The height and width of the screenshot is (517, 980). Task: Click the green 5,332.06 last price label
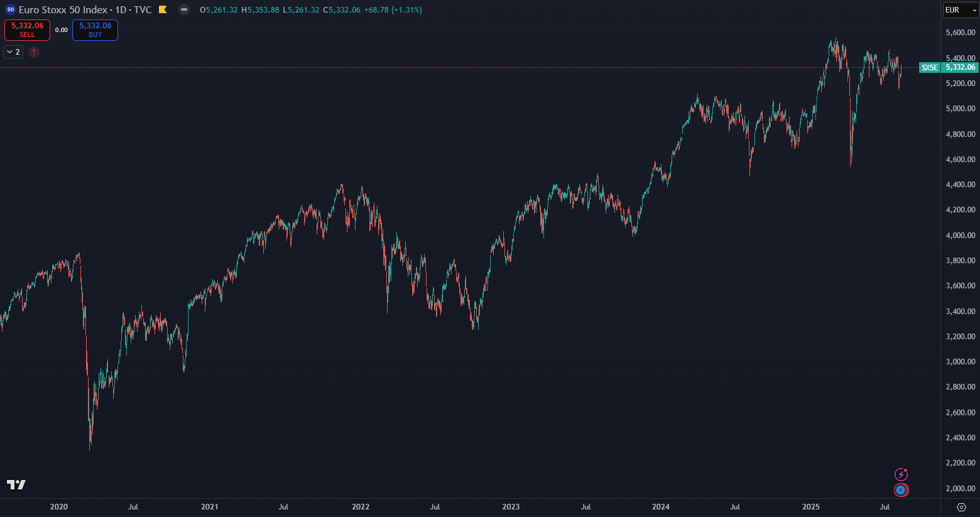(x=960, y=67)
